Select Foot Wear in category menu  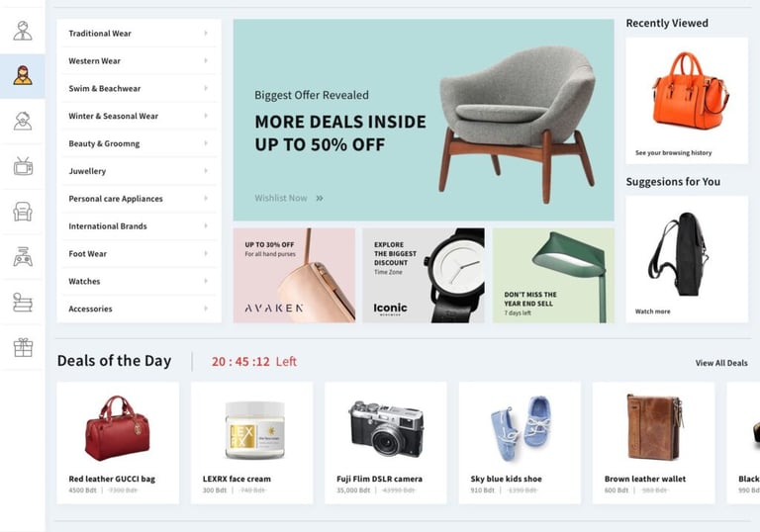(140, 253)
